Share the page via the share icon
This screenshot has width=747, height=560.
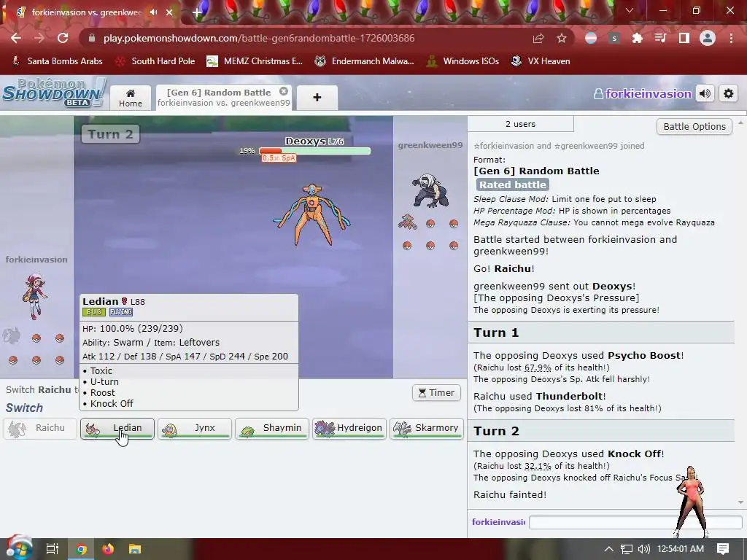[x=538, y=38]
